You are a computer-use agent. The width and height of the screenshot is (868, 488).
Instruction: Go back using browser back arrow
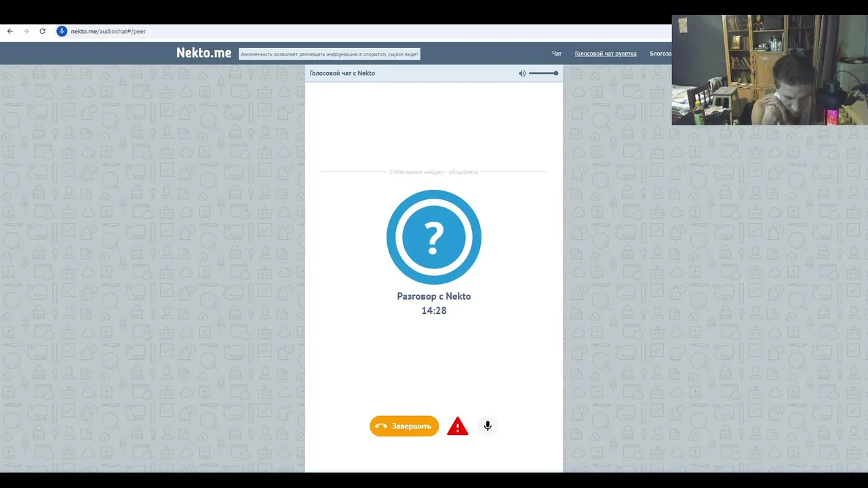9,31
